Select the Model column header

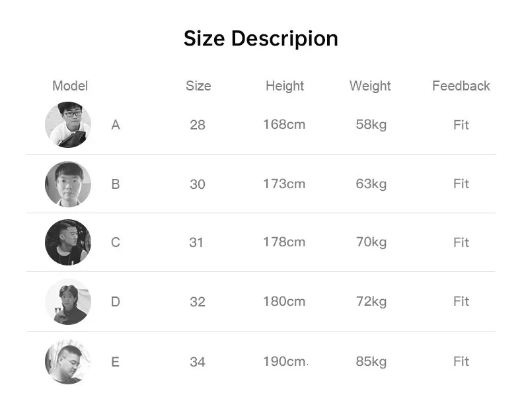(70, 86)
